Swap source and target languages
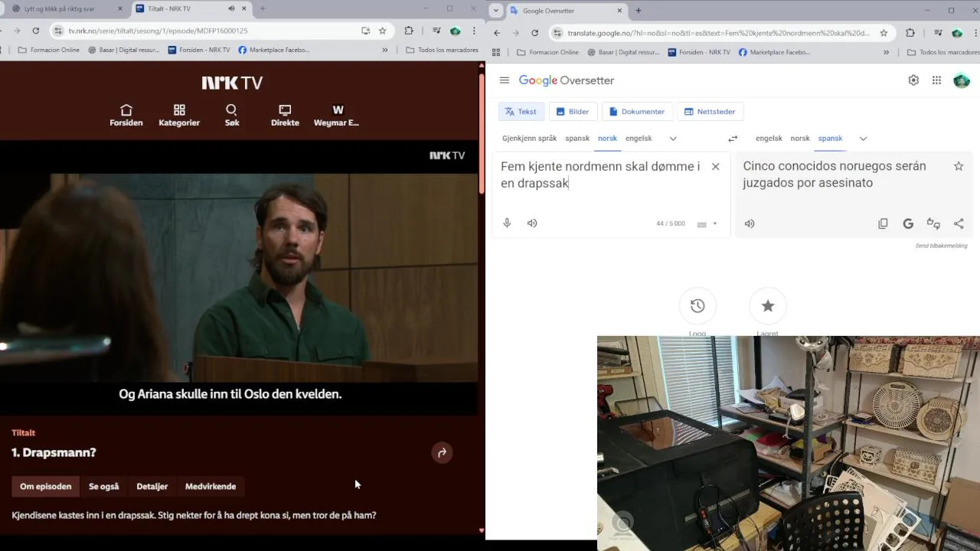980x551 pixels. 733,139
